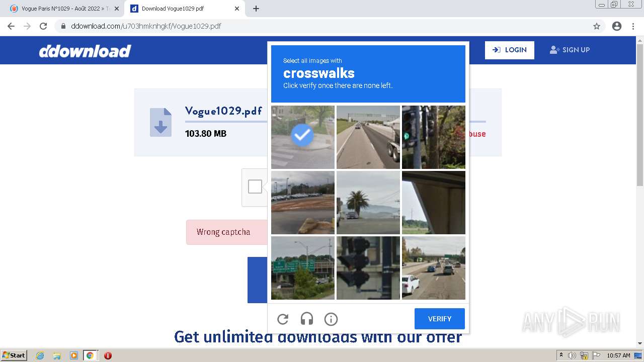
Task: Click the blue download button behind captcha
Action: coord(257,280)
